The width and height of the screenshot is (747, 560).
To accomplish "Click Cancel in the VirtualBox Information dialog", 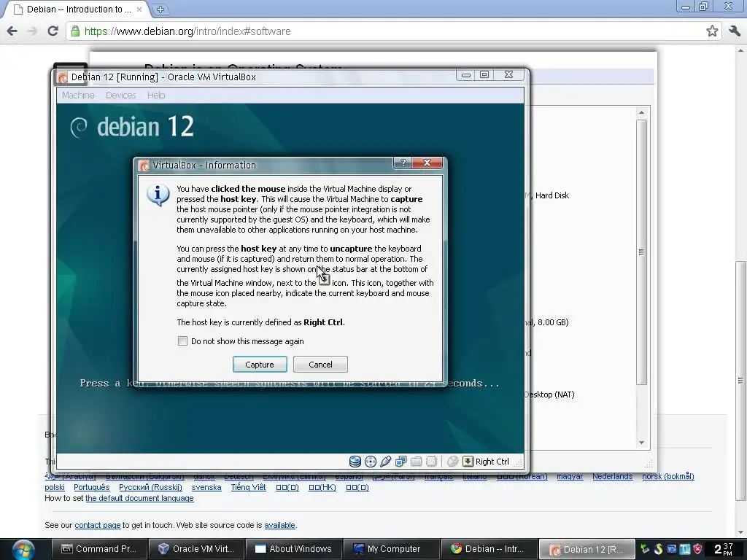I will click(x=320, y=365).
